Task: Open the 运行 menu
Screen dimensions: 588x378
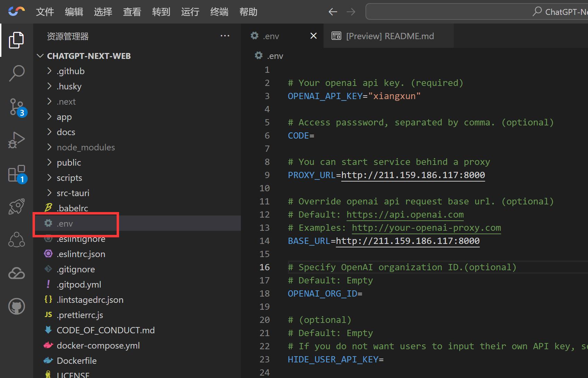Action: tap(190, 12)
